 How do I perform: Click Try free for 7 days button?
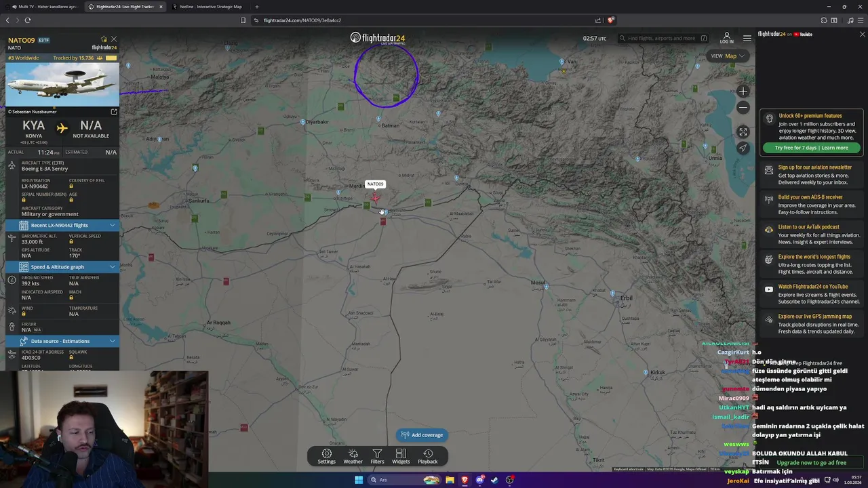[x=811, y=148]
